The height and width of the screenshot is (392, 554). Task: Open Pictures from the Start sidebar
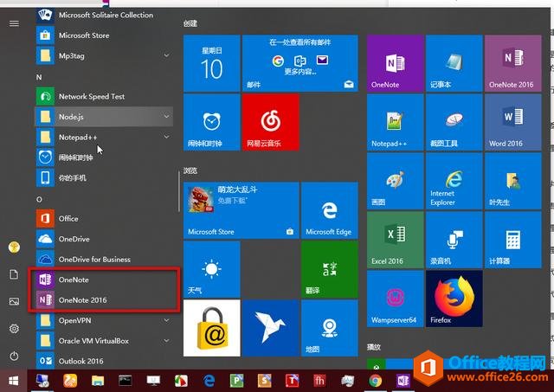[x=14, y=302]
